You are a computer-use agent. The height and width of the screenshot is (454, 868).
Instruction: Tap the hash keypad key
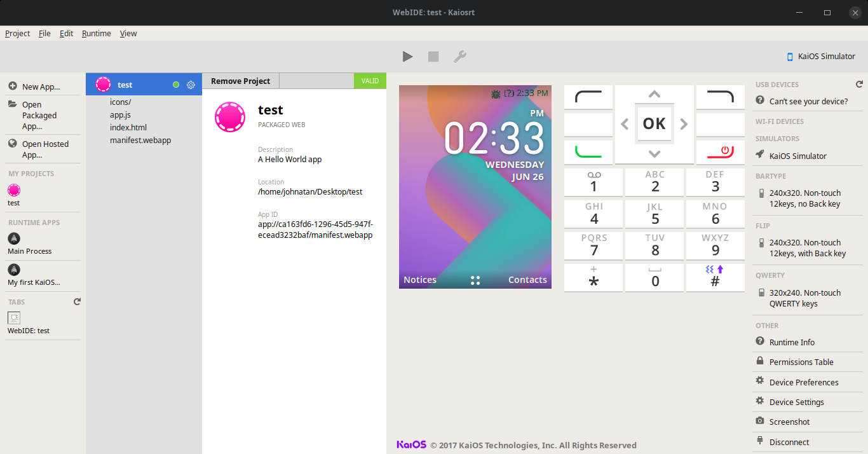(x=715, y=277)
